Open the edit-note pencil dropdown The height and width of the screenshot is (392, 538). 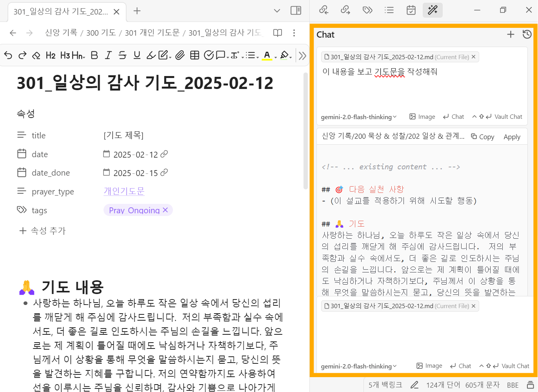click(165, 55)
